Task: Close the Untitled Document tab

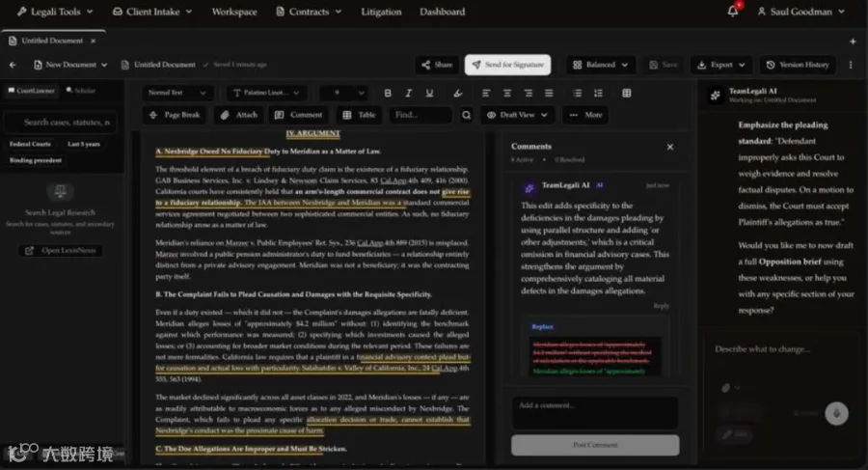Action: click(x=93, y=41)
